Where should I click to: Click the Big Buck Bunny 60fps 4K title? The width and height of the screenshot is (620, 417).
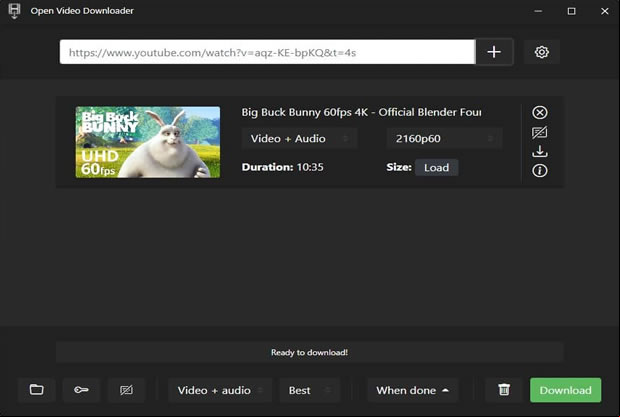tap(361, 112)
